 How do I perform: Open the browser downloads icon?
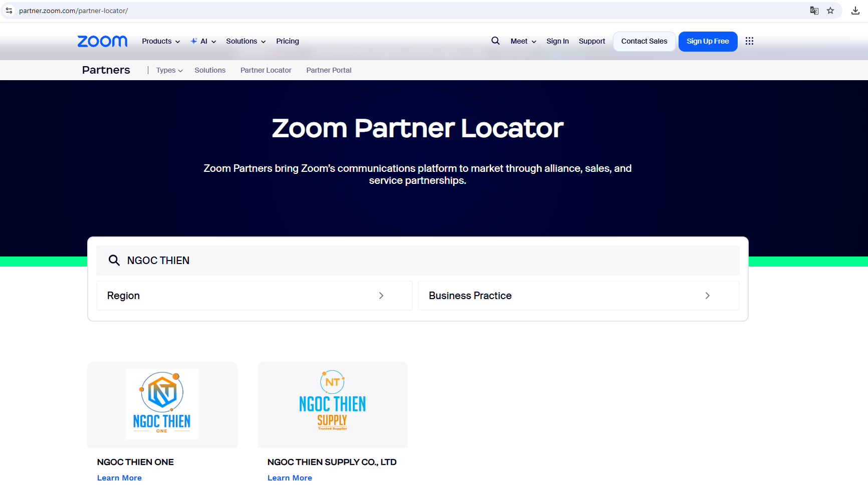click(855, 11)
